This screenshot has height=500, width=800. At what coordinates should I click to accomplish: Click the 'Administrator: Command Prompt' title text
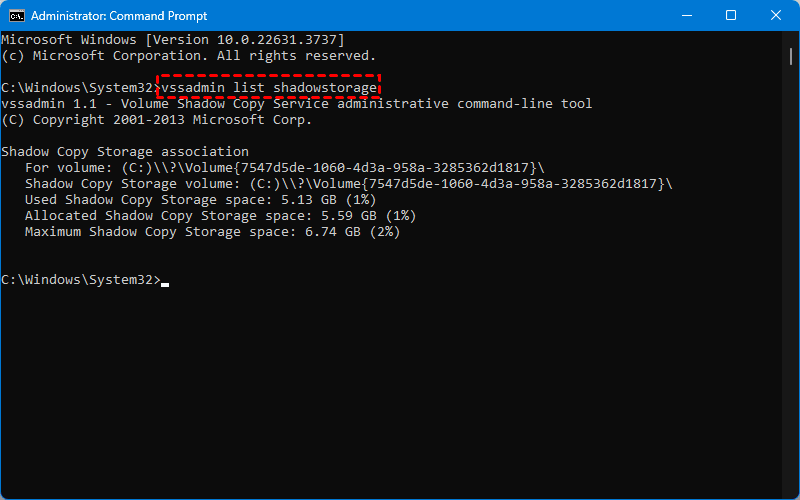[x=119, y=16]
